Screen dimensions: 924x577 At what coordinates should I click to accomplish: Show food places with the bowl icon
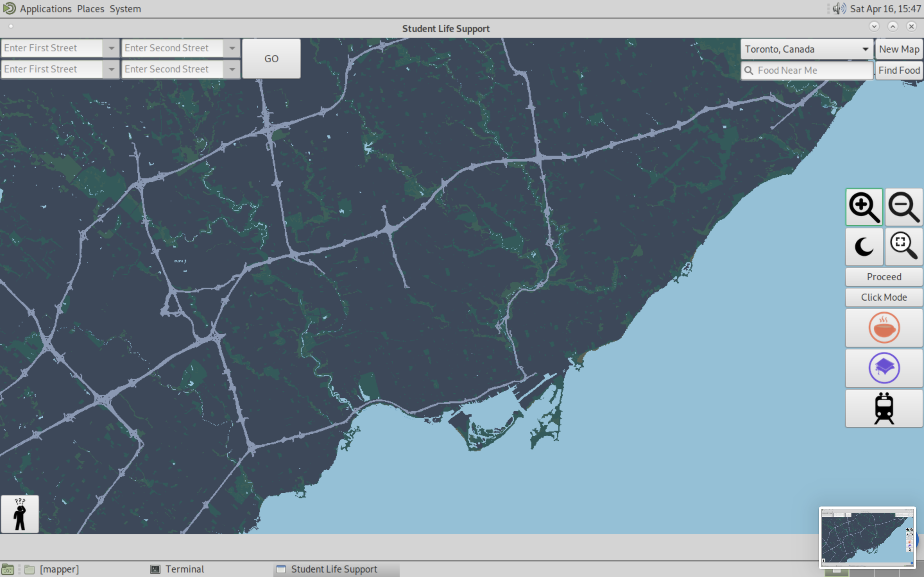pos(884,328)
